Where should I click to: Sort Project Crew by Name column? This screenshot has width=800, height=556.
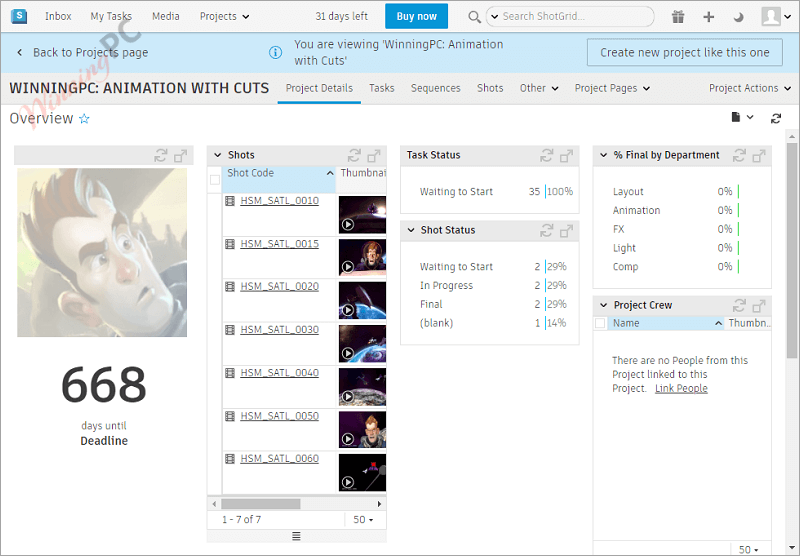[x=665, y=323]
